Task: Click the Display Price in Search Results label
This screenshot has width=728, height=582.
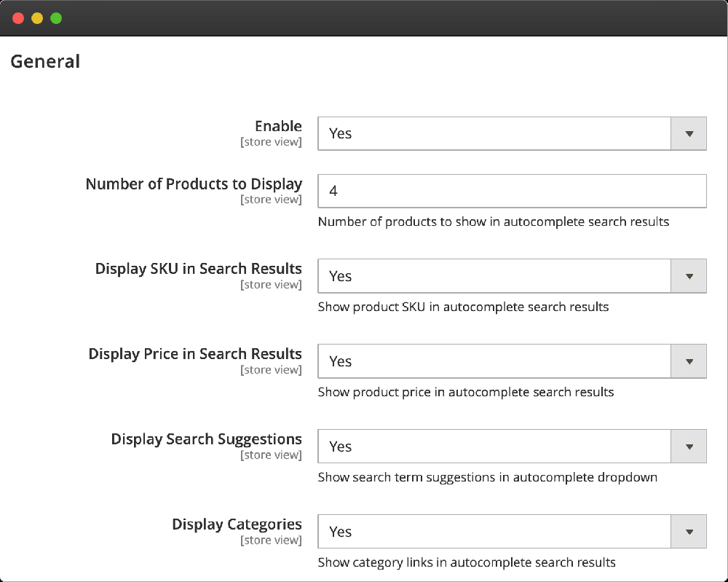Action: (x=195, y=354)
